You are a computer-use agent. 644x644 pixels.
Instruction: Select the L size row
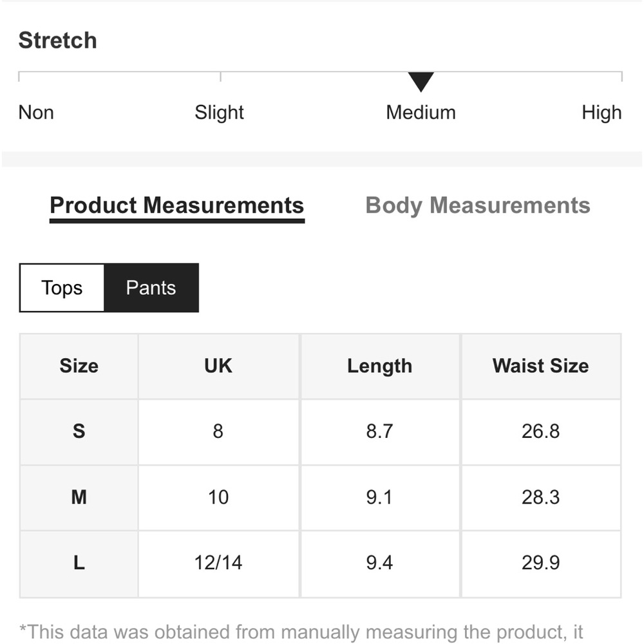(x=320, y=563)
